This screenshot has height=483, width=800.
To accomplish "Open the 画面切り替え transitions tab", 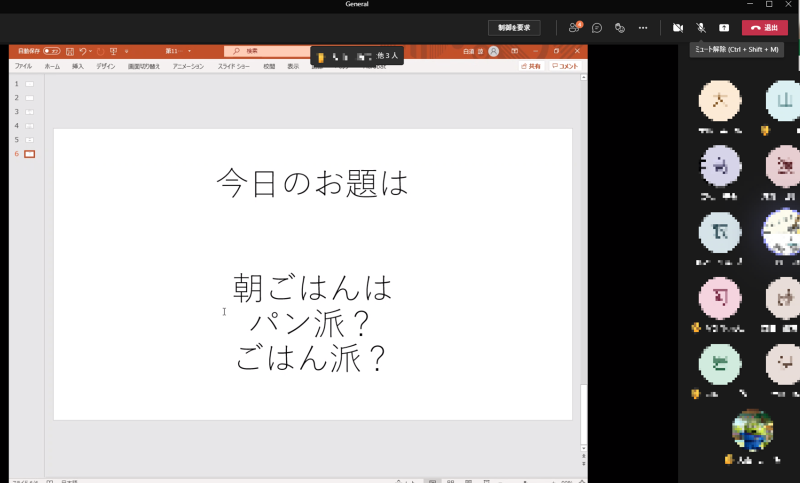I will 144,66.
